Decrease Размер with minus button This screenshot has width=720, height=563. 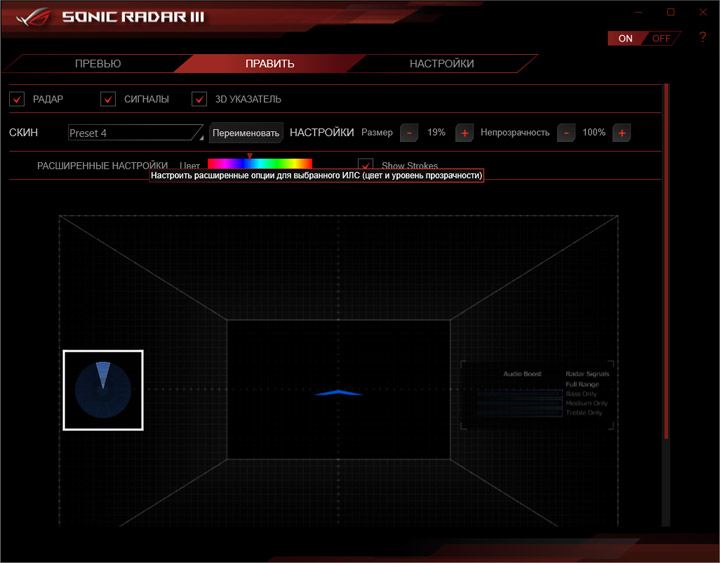409,133
